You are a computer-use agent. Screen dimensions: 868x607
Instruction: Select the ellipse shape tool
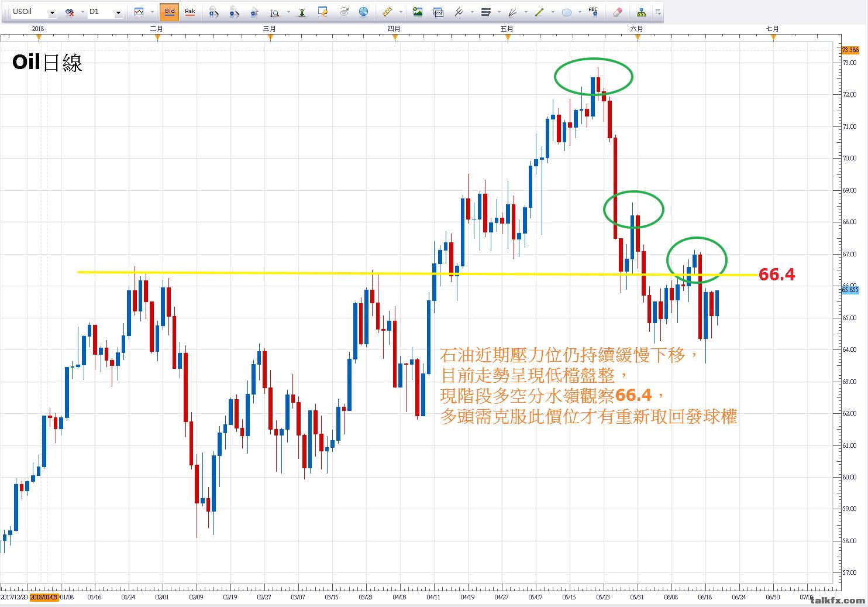coord(566,12)
